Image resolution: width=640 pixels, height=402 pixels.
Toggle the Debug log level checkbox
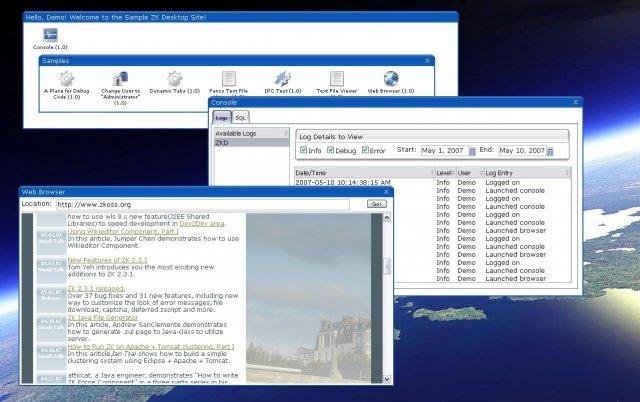click(x=331, y=150)
